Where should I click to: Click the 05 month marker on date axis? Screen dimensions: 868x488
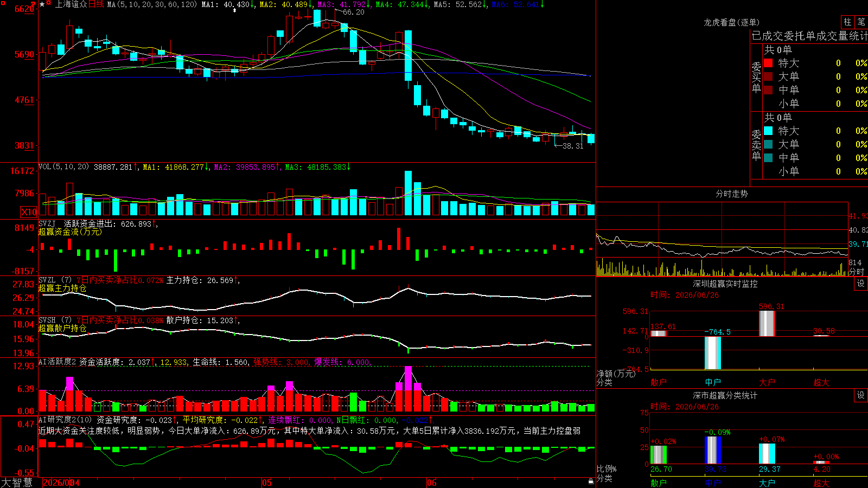(x=266, y=483)
